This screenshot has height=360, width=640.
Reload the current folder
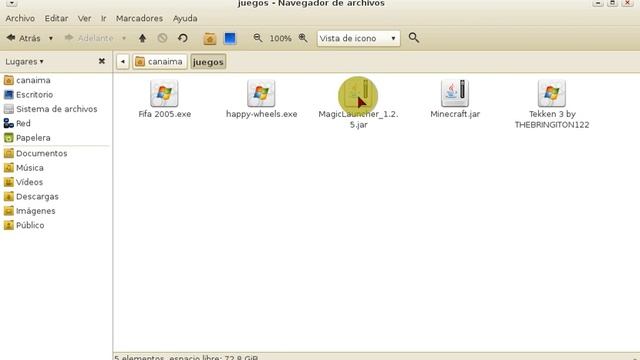coord(182,38)
